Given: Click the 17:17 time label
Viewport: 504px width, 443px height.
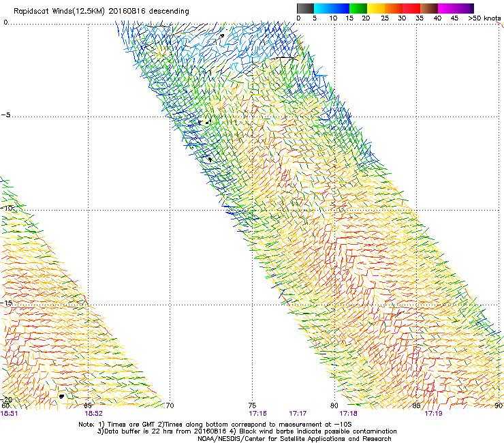Looking at the screenshot, I should pyautogui.click(x=298, y=414).
